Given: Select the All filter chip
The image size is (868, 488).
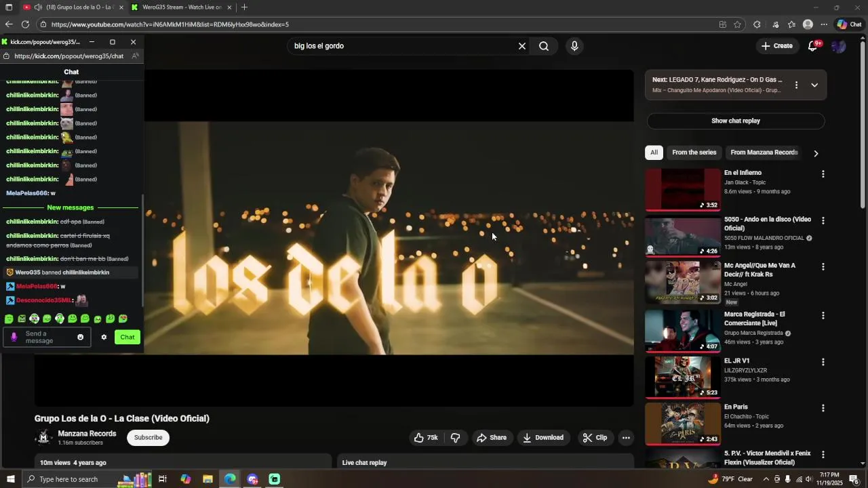Looking at the screenshot, I should tap(654, 152).
